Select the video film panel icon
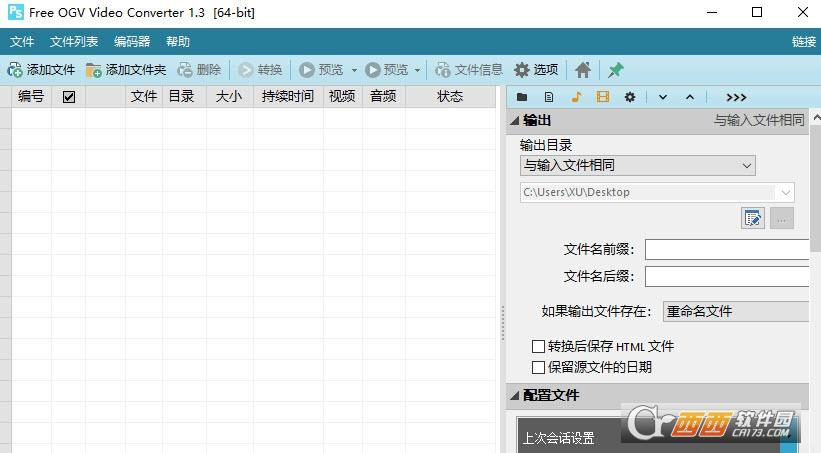 (603, 97)
